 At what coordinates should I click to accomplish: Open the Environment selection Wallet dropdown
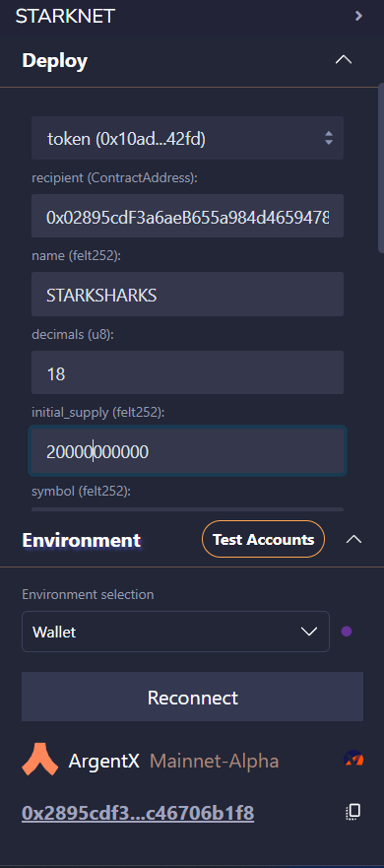point(175,632)
